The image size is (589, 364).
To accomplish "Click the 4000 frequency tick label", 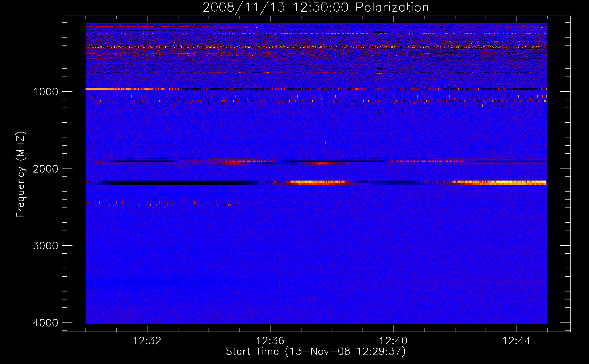I will pos(46,323).
